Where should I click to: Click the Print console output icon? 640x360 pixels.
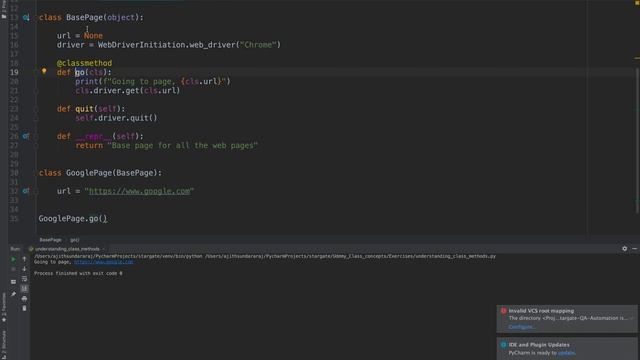click(x=24, y=298)
